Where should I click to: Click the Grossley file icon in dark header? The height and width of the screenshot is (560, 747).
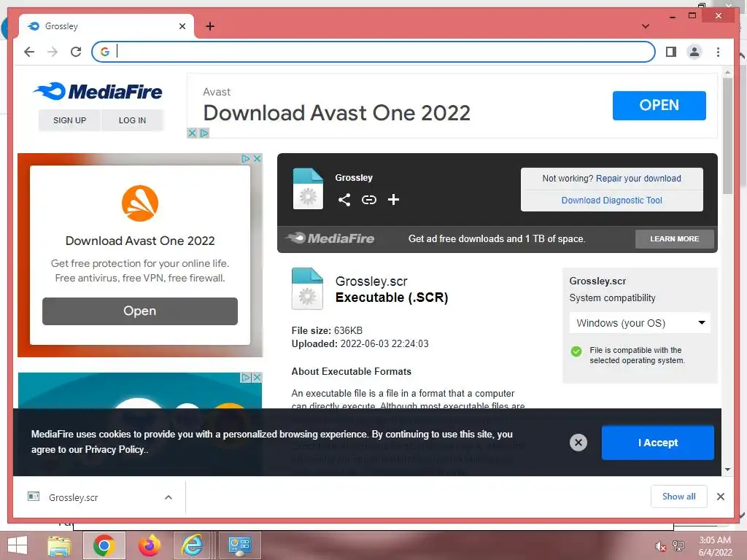tap(308, 189)
